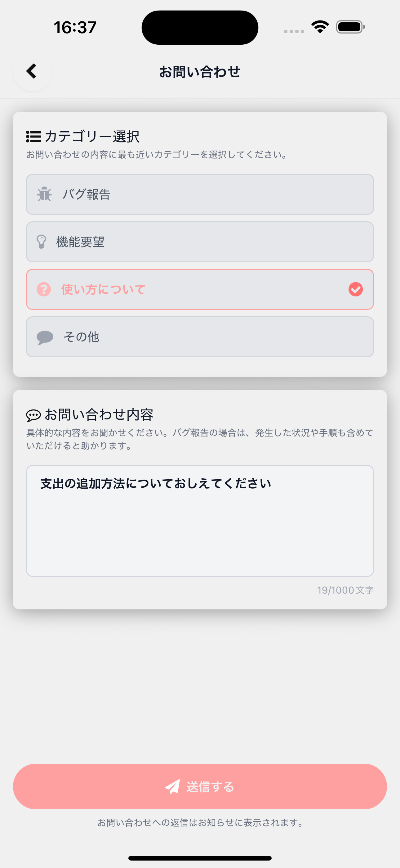Screen dimensions: 400x868
Task: Open the previous screen with back chevron
Action: tap(32, 71)
